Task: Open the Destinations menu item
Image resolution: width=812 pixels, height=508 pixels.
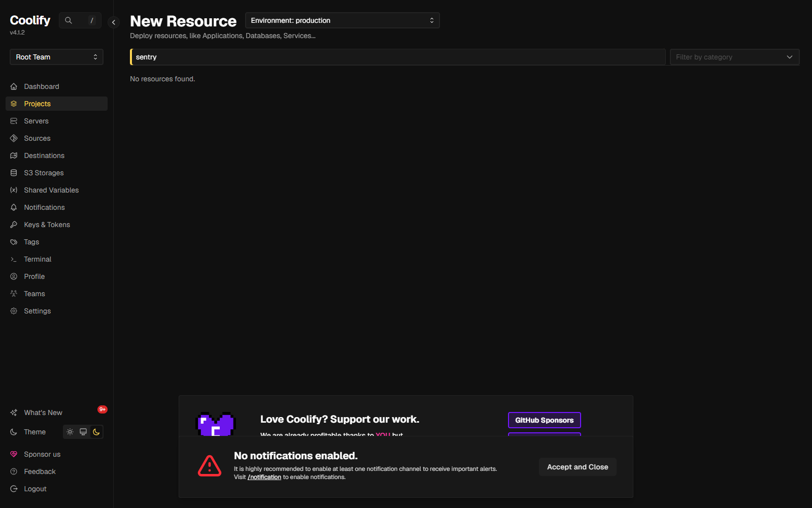Action: pos(56,155)
